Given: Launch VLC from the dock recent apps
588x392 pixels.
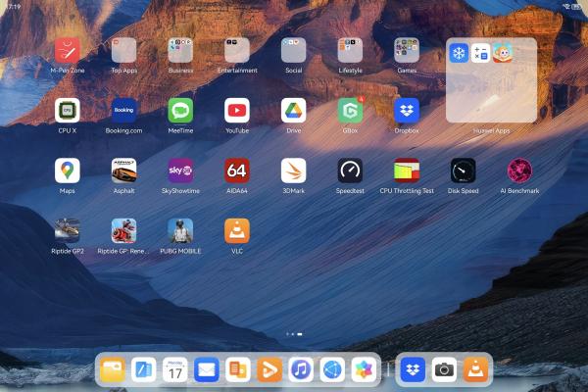Looking at the screenshot, I should [476, 369].
